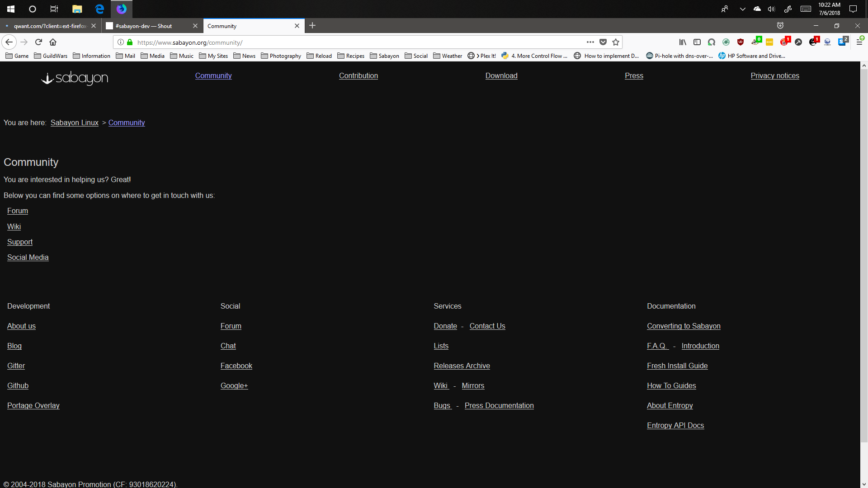This screenshot has width=868, height=488.
Task: Show site information for sabayon.org
Action: pos(121,42)
